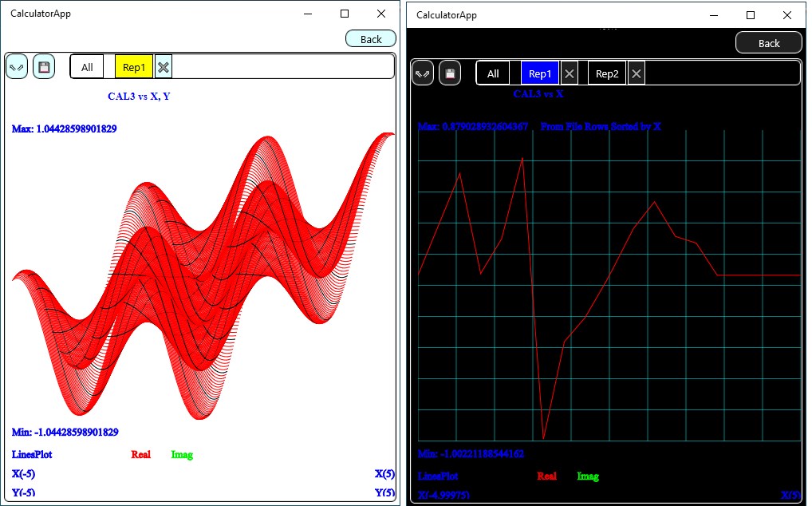Select the All tab in right dark window
This screenshot has height=506, width=812.
(493, 73)
